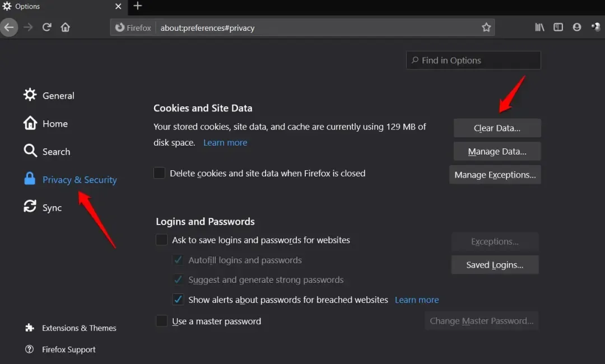Open a new tab with plus icon
Viewport: 605px width, 364px height.
click(138, 6)
